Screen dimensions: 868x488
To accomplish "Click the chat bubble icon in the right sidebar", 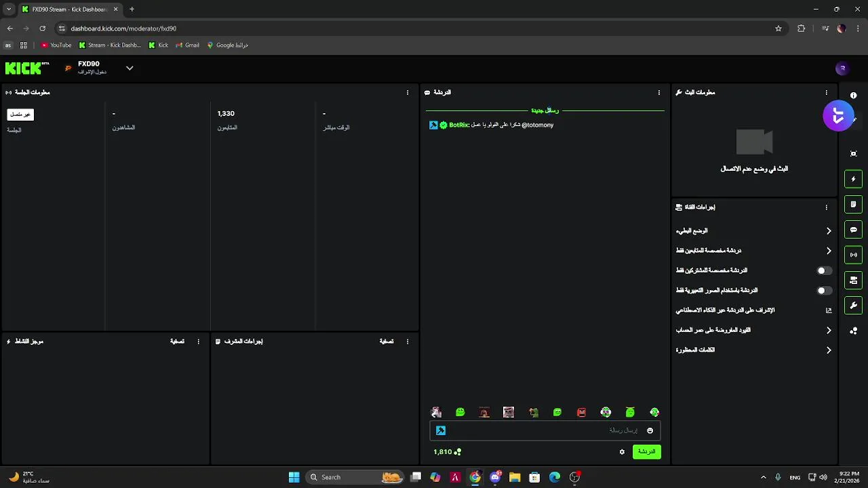I will 854,230.
